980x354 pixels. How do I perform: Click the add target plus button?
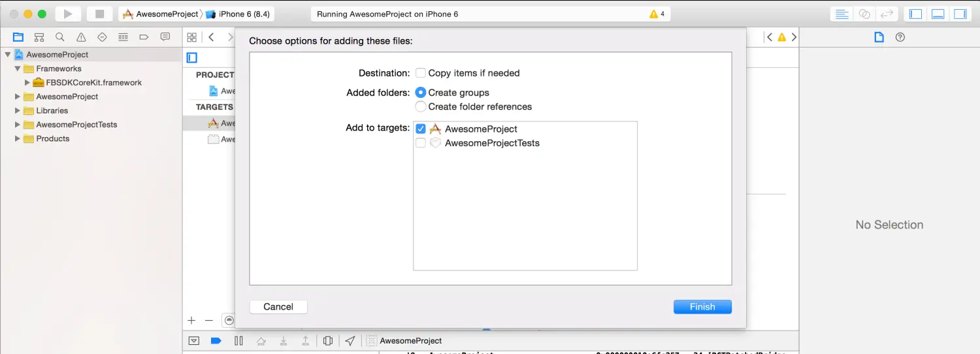click(x=191, y=321)
